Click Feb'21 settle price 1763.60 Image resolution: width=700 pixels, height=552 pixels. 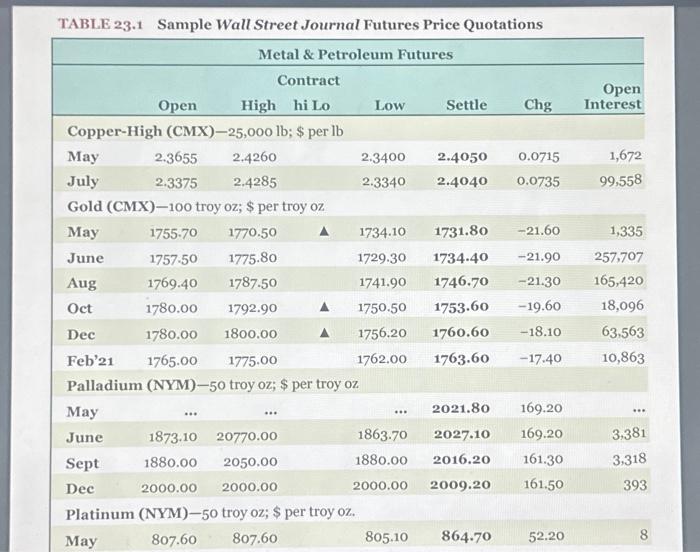462,358
